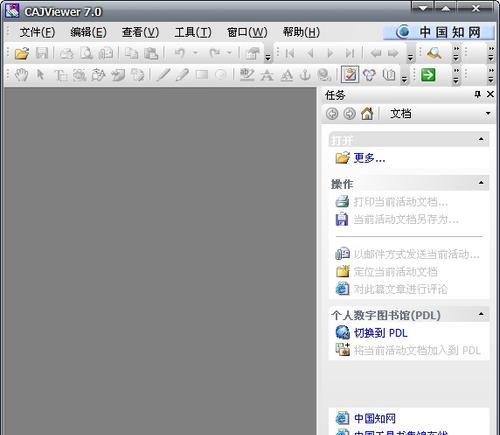Click 定位当前活动文档 action
Image resolution: width=500 pixels, height=435 pixels.
point(396,272)
